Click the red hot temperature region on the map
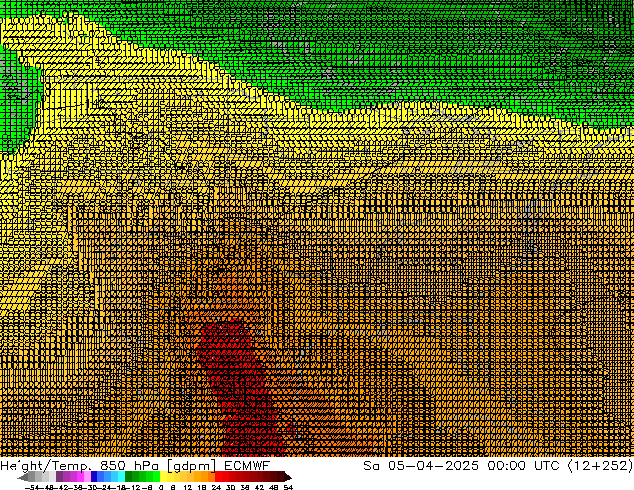This screenshot has width=634, height=490. [241, 388]
